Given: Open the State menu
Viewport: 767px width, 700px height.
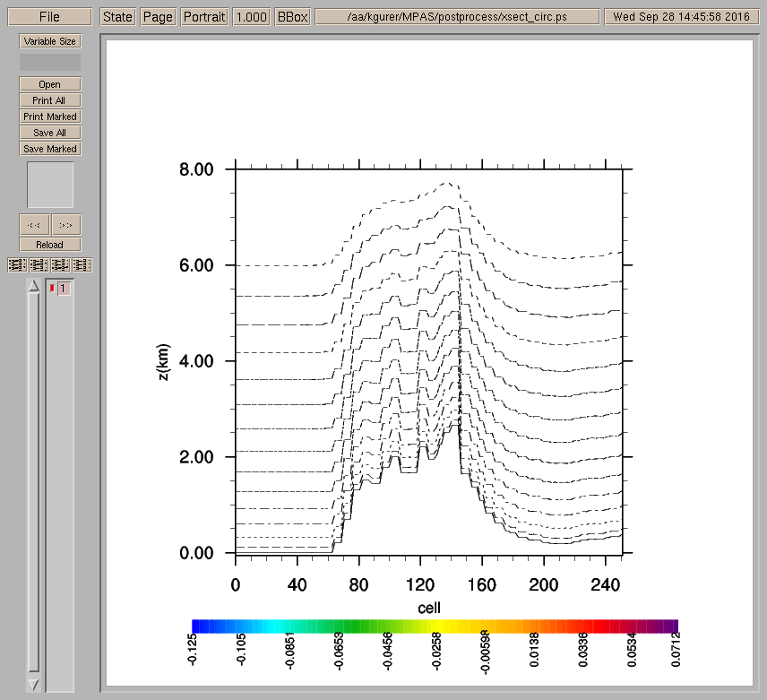Looking at the screenshot, I should pyautogui.click(x=117, y=17).
